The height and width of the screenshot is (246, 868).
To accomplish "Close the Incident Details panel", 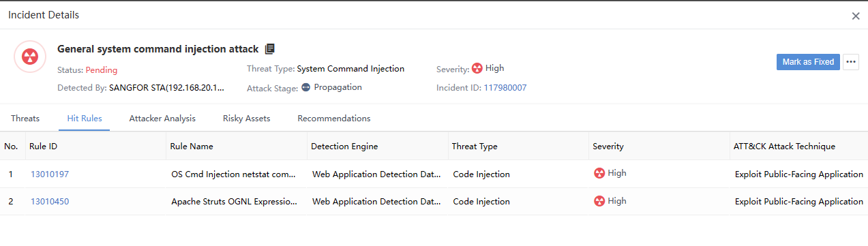I will (x=856, y=16).
